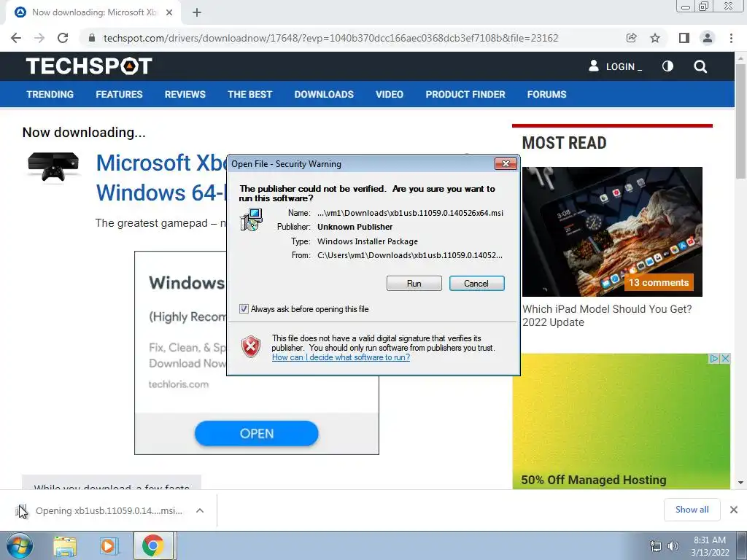Uncheck Always ask before opening this file
Viewport: 747px width, 560px height.
click(x=244, y=309)
